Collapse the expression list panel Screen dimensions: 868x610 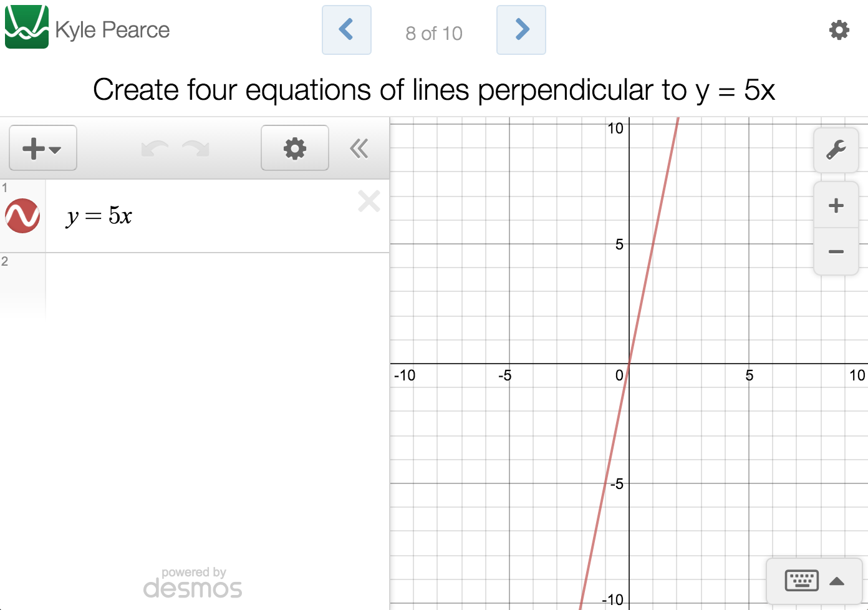tap(359, 148)
